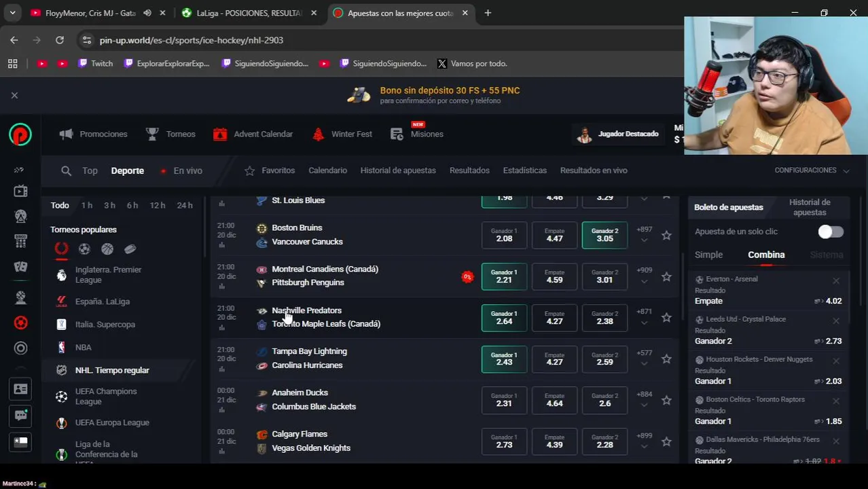This screenshot has width=868, height=489.
Task: Select the hockey puck sport filter
Action: [130, 249]
